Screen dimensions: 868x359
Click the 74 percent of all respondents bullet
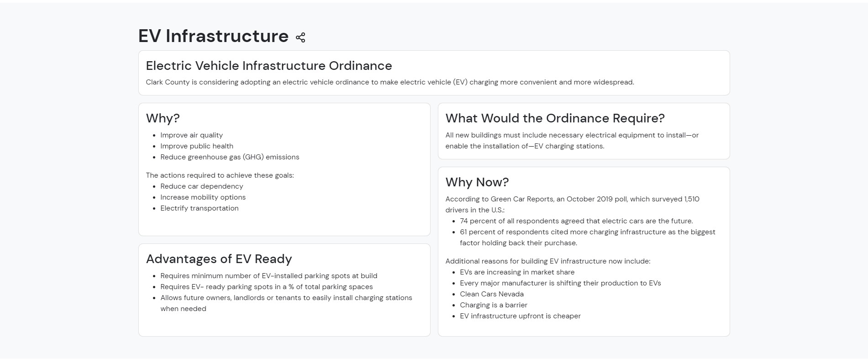pyautogui.click(x=576, y=221)
